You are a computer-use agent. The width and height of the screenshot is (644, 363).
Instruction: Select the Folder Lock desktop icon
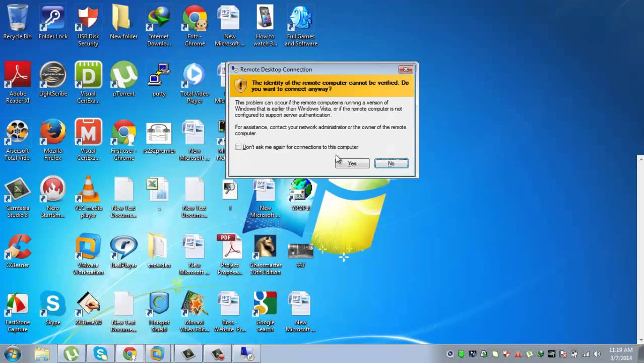click(x=53, y=22)
